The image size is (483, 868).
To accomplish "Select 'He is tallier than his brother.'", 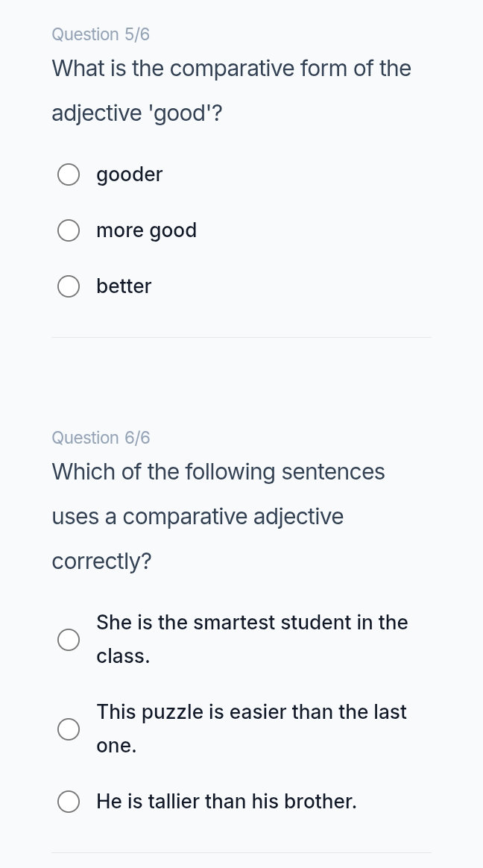I will coord(69,802).
